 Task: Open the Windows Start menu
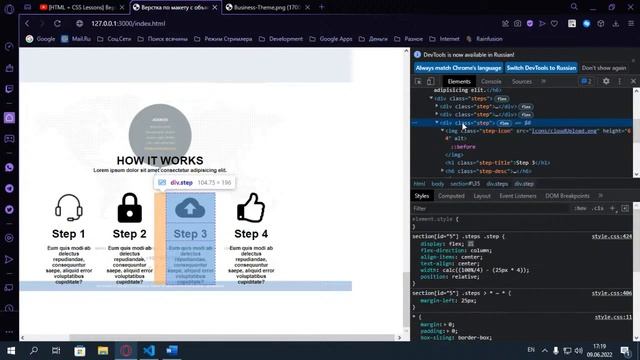(11, 350)
